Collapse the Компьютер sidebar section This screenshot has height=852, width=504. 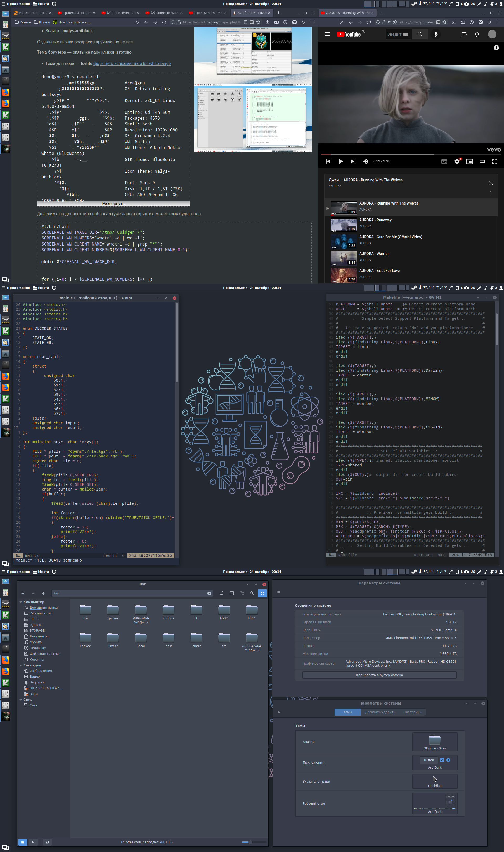(21, 602)
